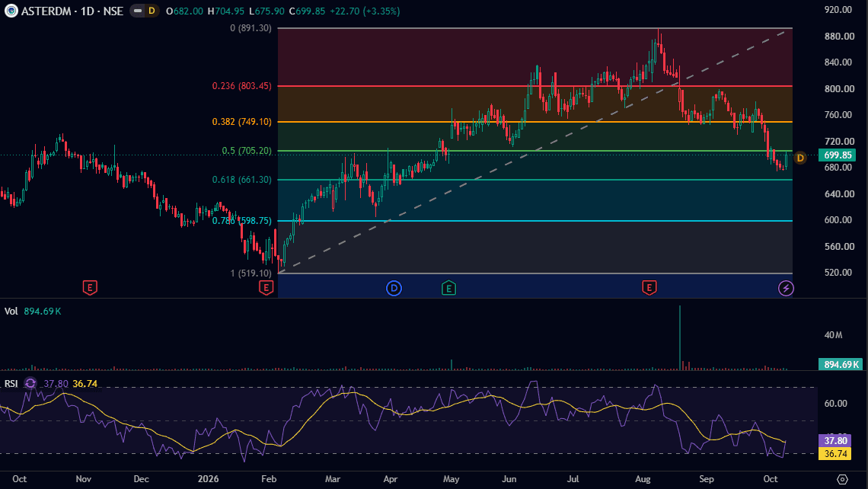Select the cyan 0.786 Fibonacci level line
Image resolution: width=868 pixels, height=489 pixels.
pyautogui.click(x=535, y=220)
